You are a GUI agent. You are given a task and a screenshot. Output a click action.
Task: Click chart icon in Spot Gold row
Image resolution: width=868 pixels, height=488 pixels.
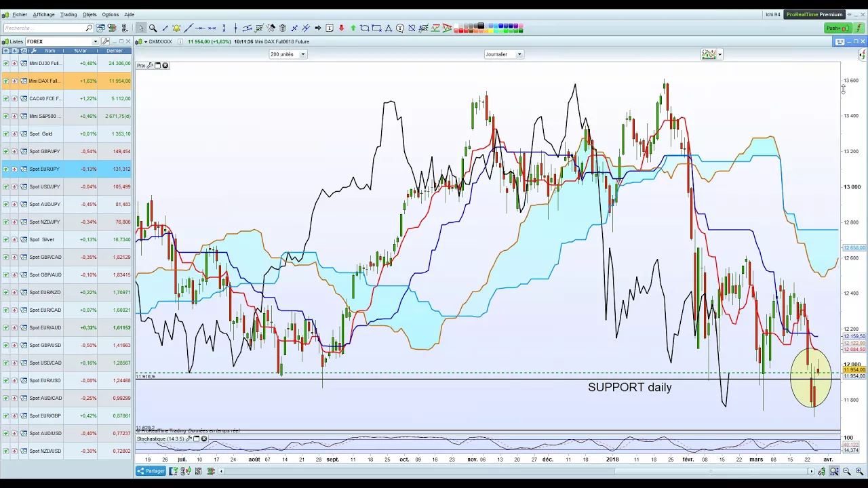[23, 134]
